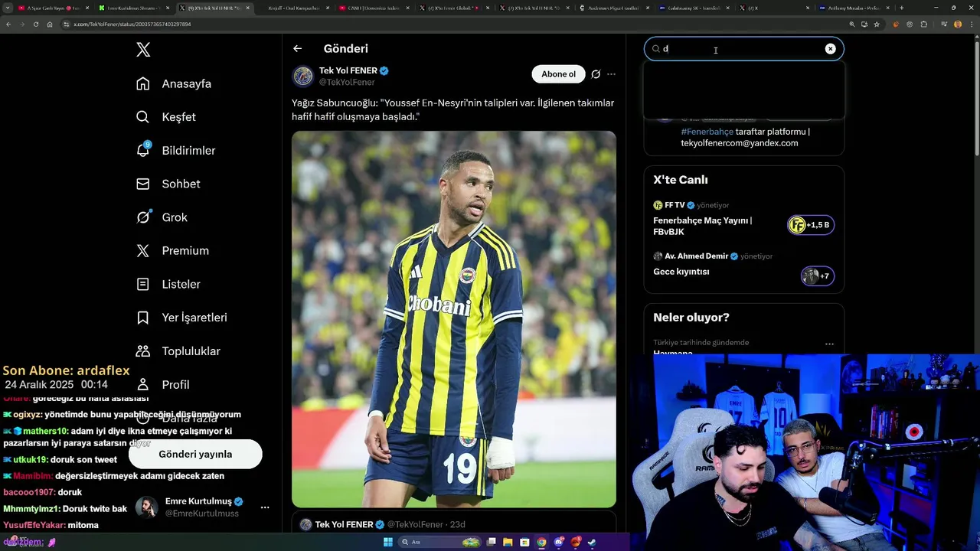Open Grok from the sidebar
This screenshot has height=551, width=980.
tap(162, 217)
